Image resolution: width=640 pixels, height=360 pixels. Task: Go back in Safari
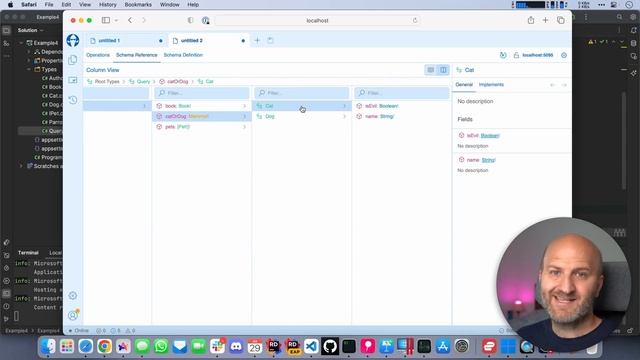[x=130, y=20]
